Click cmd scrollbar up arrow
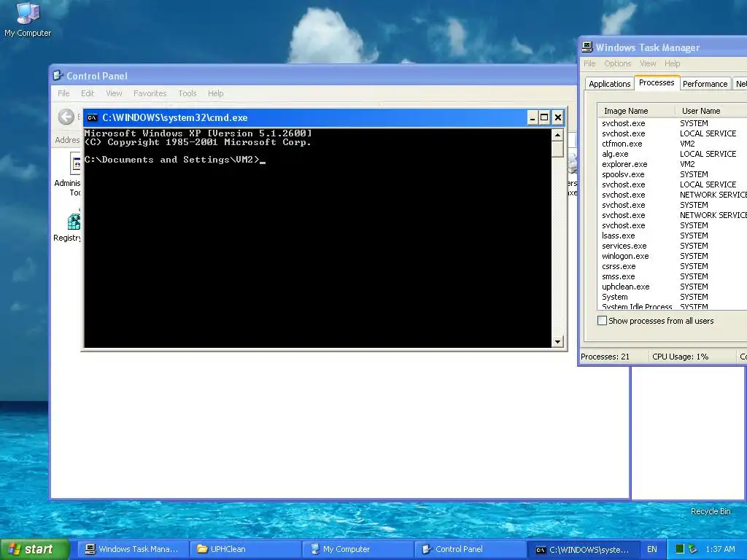This screenshot has height=560, width=747. pos(557,135)
